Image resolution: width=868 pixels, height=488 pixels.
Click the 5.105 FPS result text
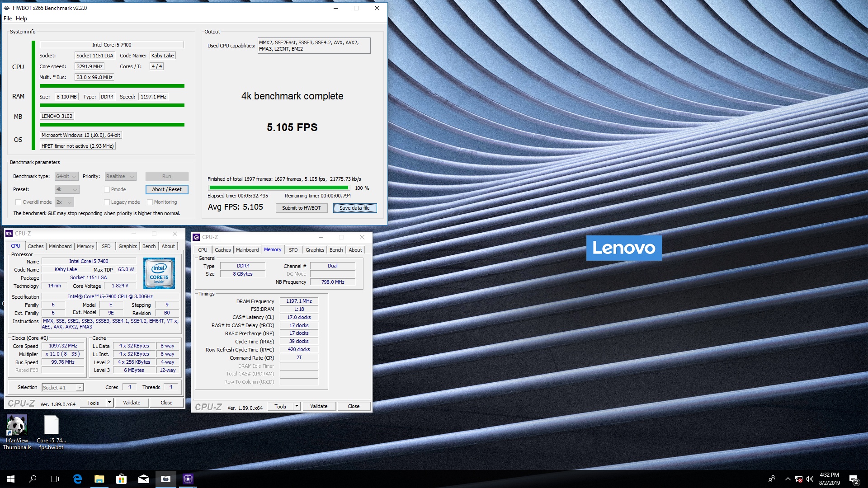292,127
